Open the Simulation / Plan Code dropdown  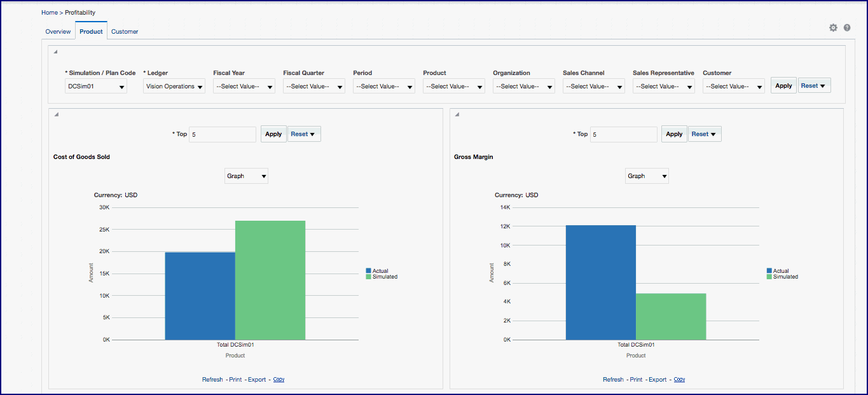[96, 87]
